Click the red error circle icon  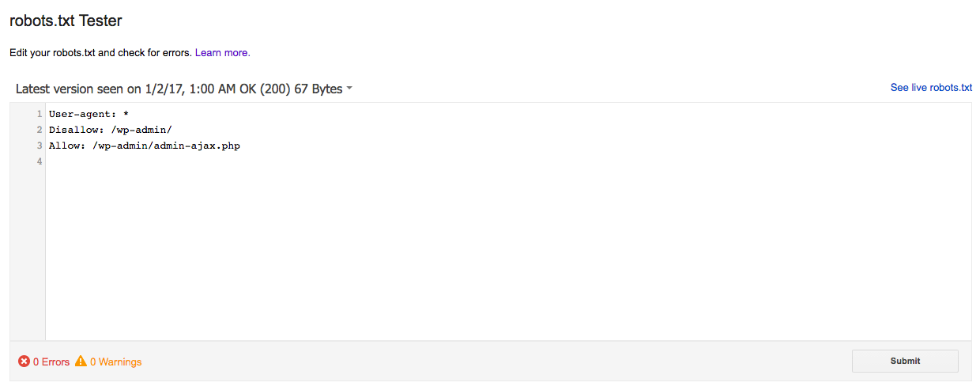[24, 362]
